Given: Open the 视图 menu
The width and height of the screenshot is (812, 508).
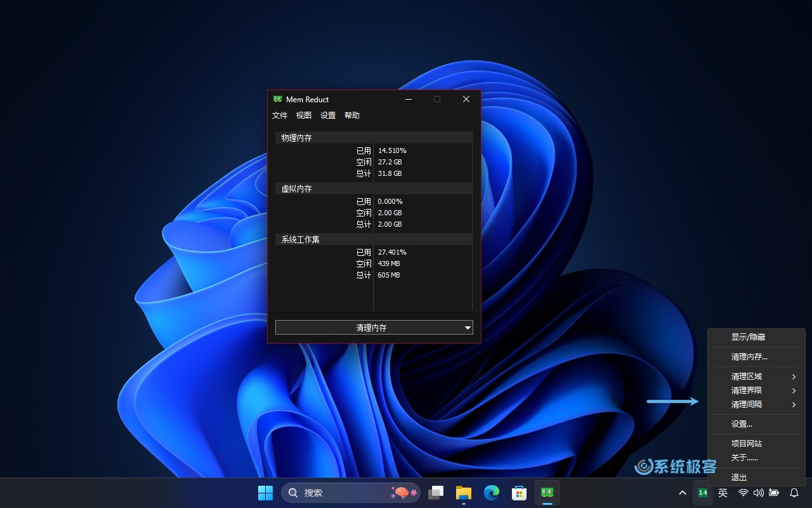Looking at the screenshot, I should 304,116.
